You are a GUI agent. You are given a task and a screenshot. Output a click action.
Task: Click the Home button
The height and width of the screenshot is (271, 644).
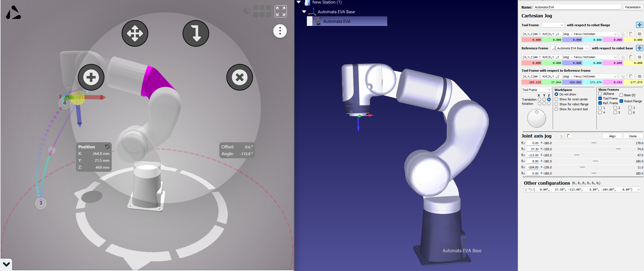(x=633, y=136)
